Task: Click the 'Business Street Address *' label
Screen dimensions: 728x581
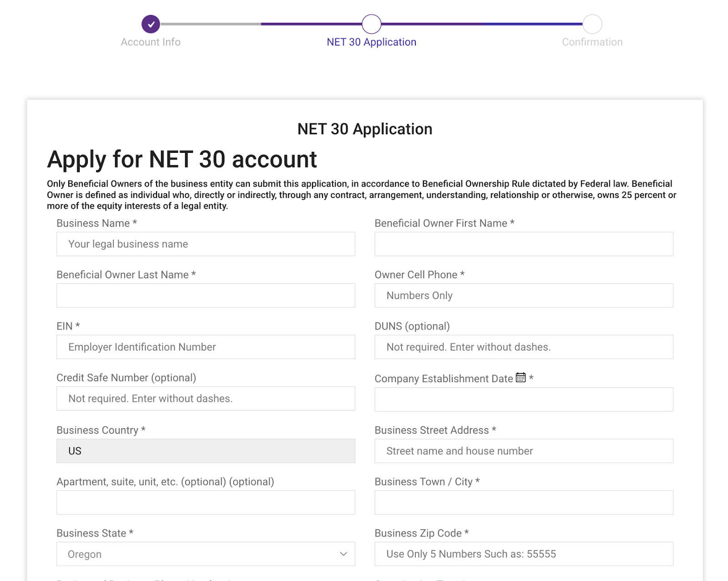Action: point(435,430)
